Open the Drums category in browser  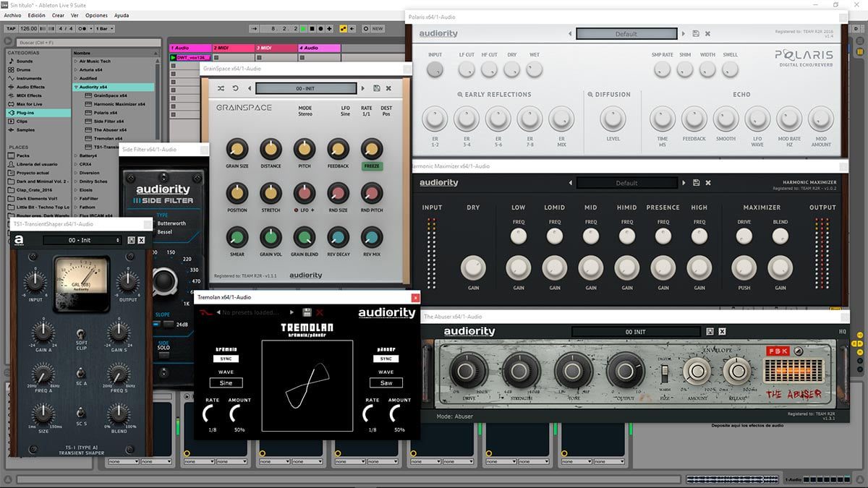point(25,70)
